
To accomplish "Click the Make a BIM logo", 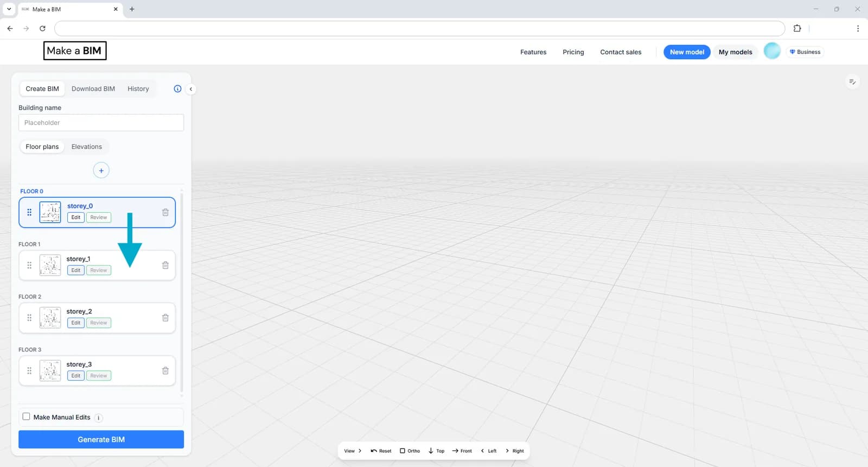I will click(75, 51).
